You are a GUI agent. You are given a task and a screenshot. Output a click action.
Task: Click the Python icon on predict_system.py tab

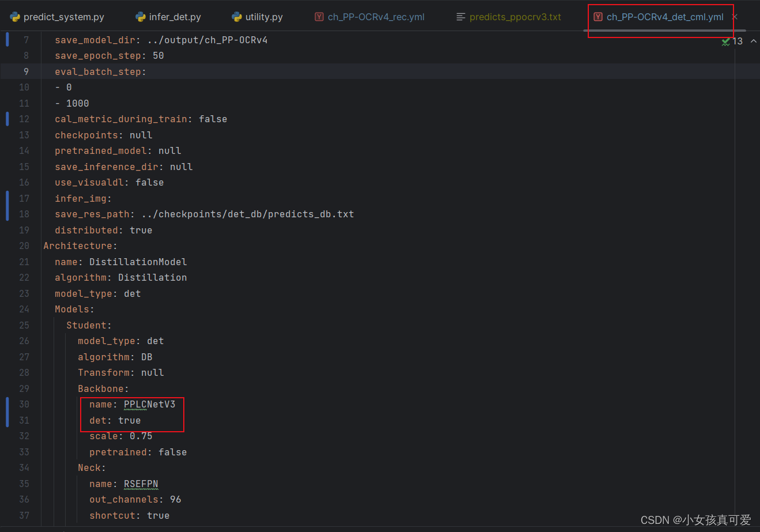pyautogui.click(x=15, y=17)
